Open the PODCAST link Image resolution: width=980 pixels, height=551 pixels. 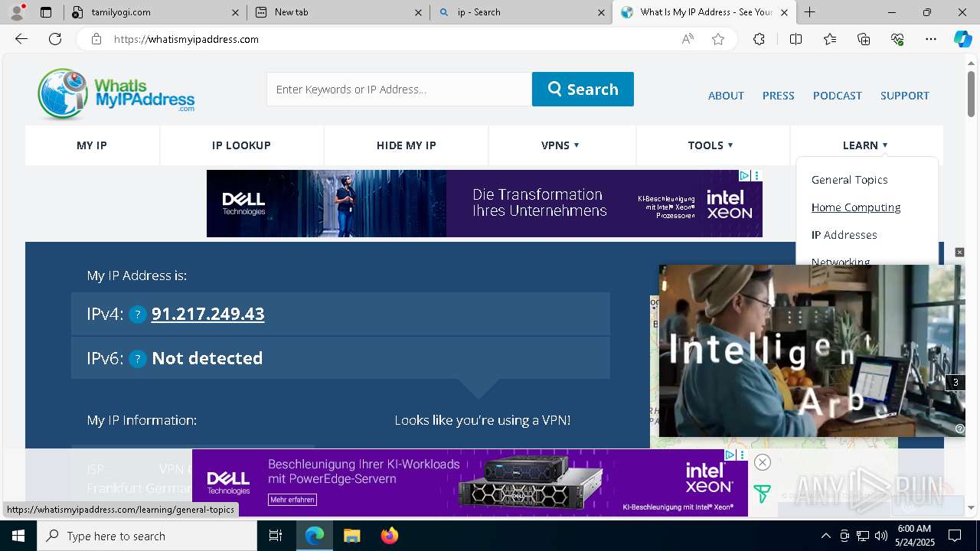838,96
